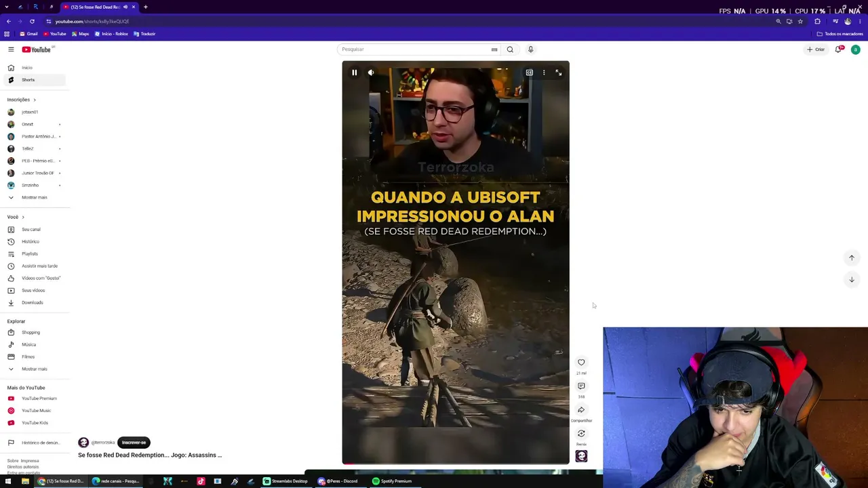Open the Short's three-dot options menu
The image size is (868, 488).
(544, 73)
